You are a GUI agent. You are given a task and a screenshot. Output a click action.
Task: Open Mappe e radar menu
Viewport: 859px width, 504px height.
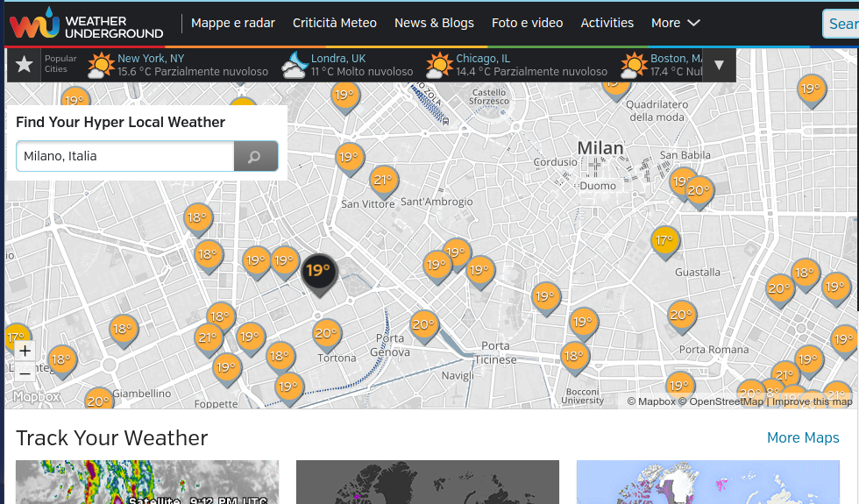coord(233,23)
